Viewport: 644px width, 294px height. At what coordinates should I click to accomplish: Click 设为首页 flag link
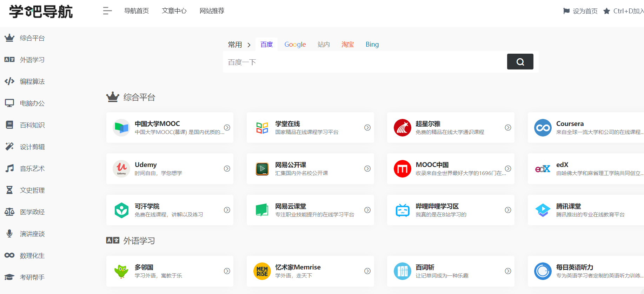tap(580, 11)
